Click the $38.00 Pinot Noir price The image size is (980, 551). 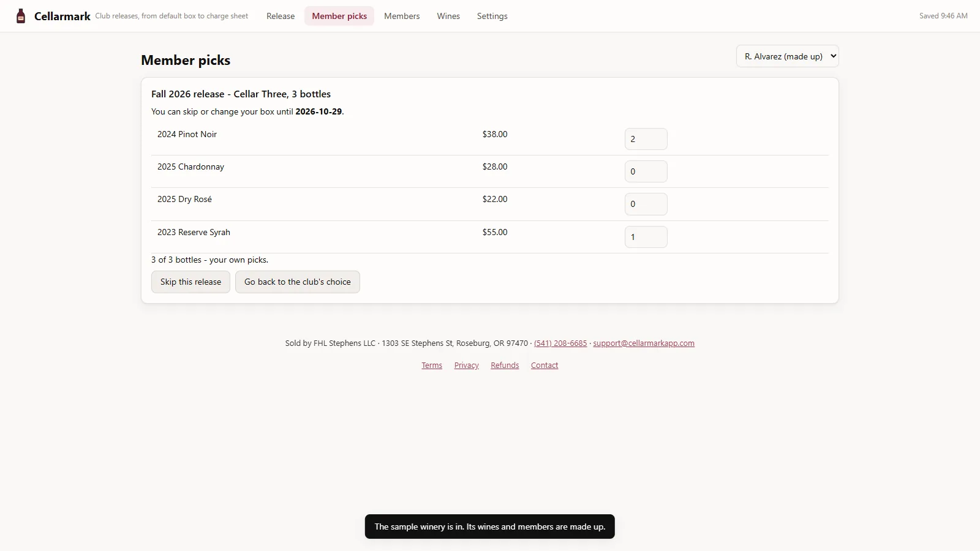point(495,134)
